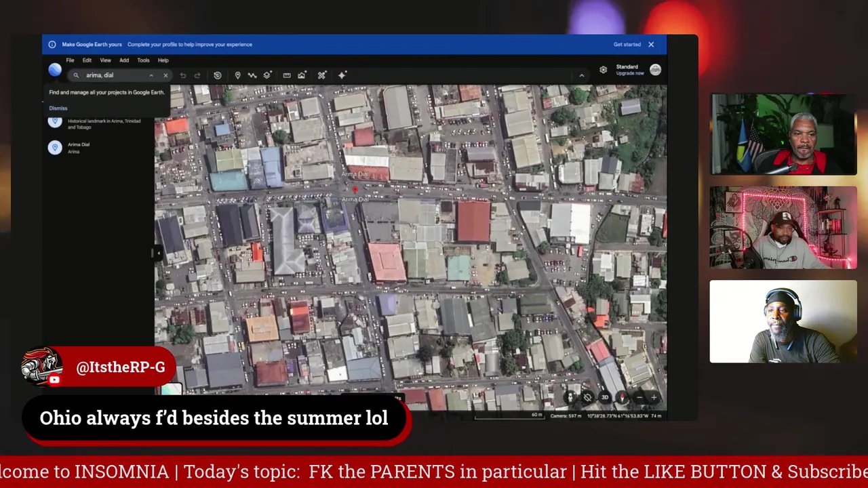Click the 60 m scale bar
Viewport: 868px width, 488px height.
click(509, 415)
